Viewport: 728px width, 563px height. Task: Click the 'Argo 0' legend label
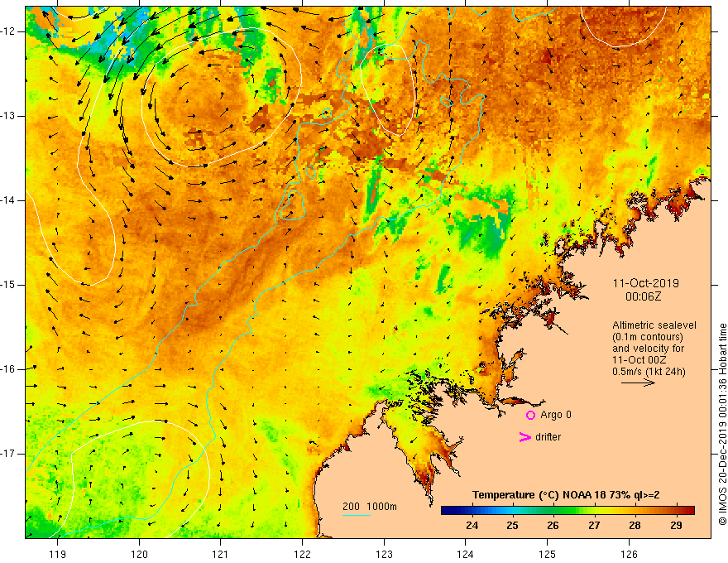pyautogui.click(x=556, y=415)
